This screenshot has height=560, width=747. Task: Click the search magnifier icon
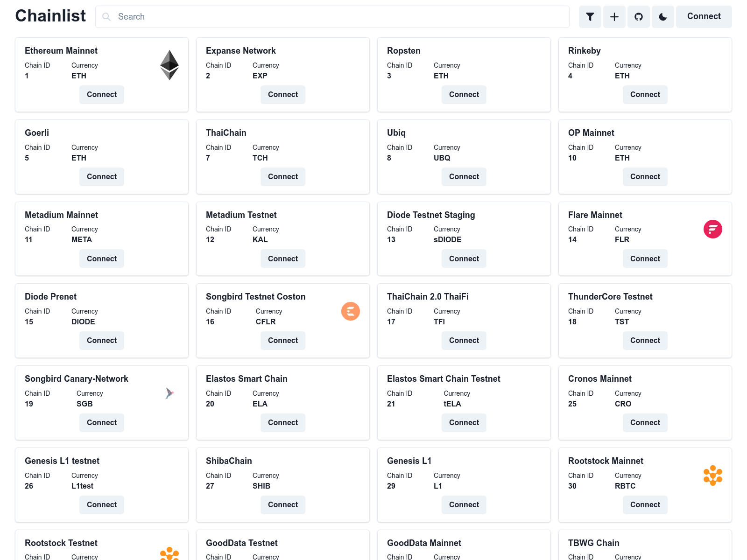(106, 17)
